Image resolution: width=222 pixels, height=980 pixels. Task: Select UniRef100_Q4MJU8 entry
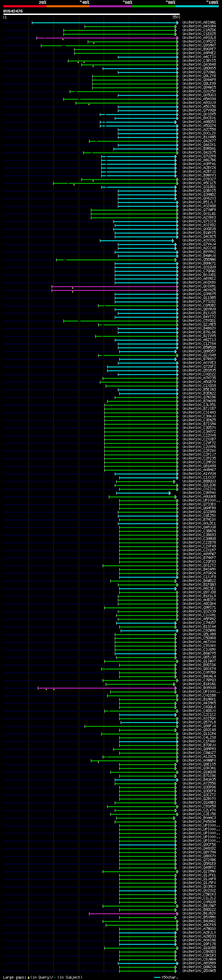tap(199, 527)
